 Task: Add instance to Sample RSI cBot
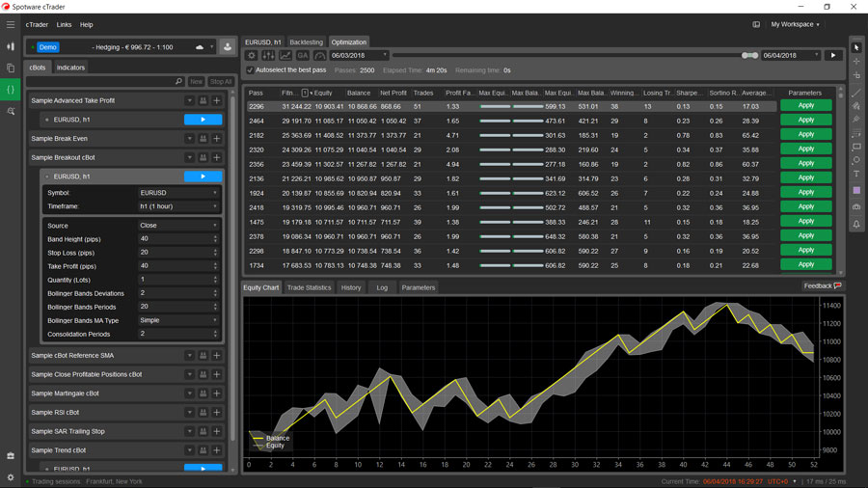point(217,412)
